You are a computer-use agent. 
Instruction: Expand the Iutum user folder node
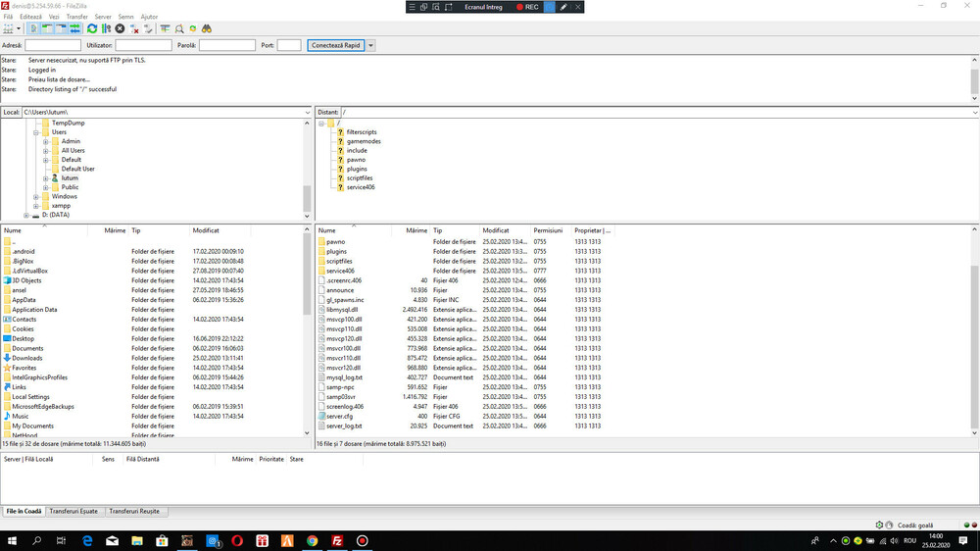tap(46, 178)
